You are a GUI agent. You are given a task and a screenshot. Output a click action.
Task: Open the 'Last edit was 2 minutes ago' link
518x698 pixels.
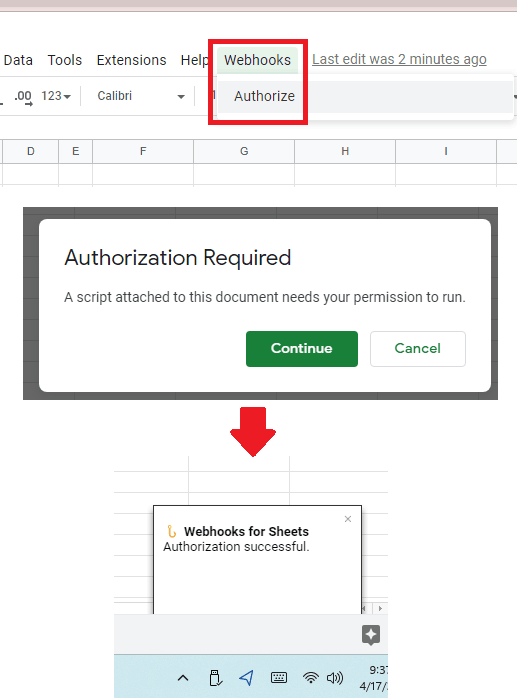pyautogui.click(x=399, y=59)
